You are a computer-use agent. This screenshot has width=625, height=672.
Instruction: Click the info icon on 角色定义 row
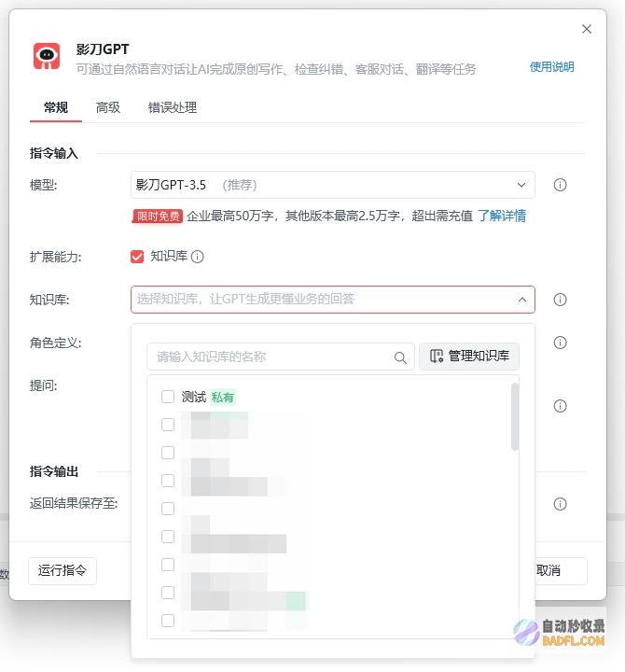(x=560, y=343)
